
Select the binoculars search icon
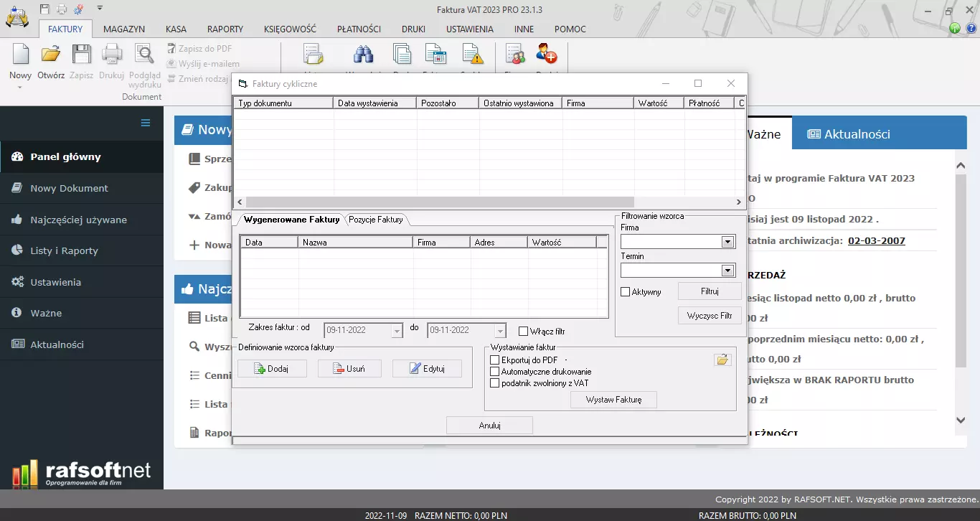tap(363, 54)
